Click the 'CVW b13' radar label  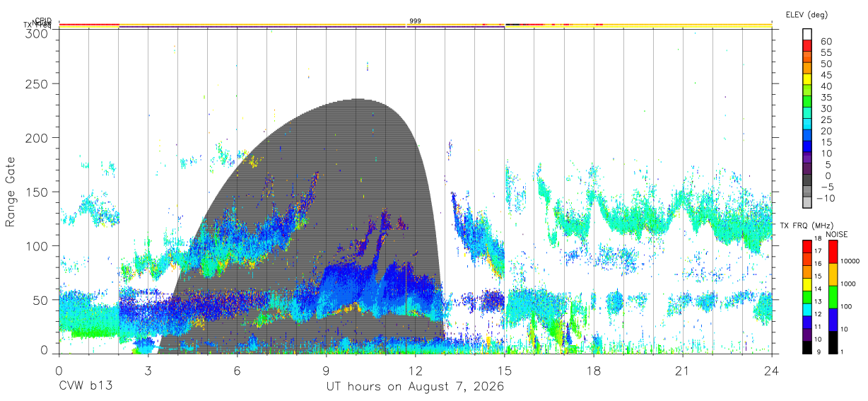[86, 387]
